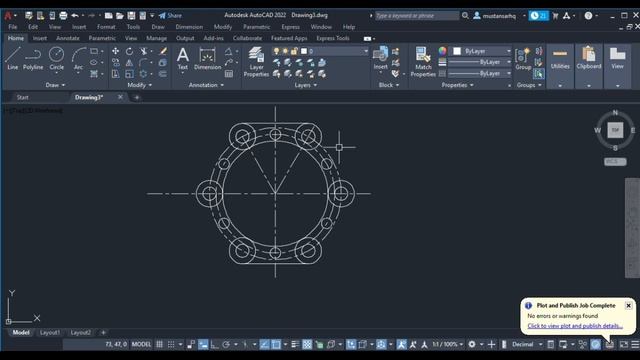Select the Circle tool
The image size is (640, 360).
coord(56,58)
